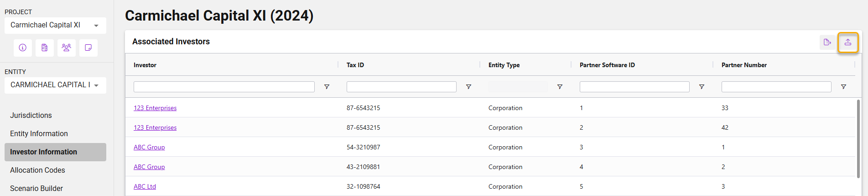Open the Investor column filter icon

click(327, 87)
